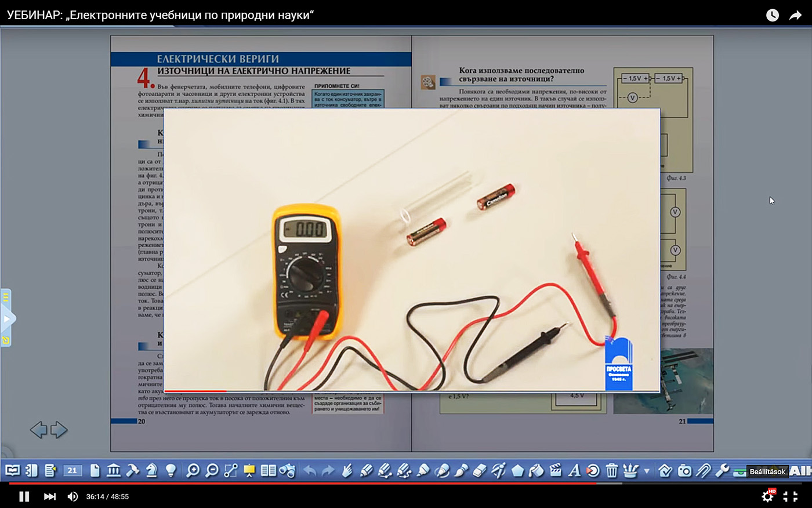The image size is (812, 508).
Task: Click the zoom out magnifier tool
Action: point(212,471)
